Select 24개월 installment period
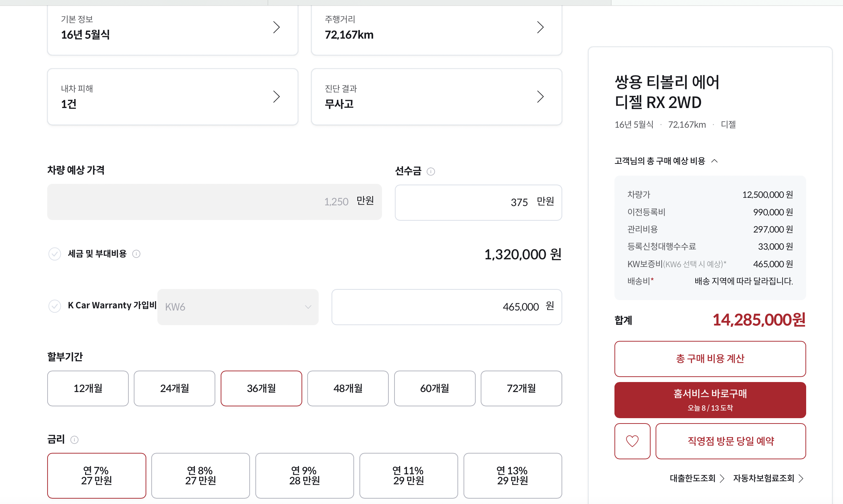The width and height of the screenshot is (843, 504). (x=175, y=388)
